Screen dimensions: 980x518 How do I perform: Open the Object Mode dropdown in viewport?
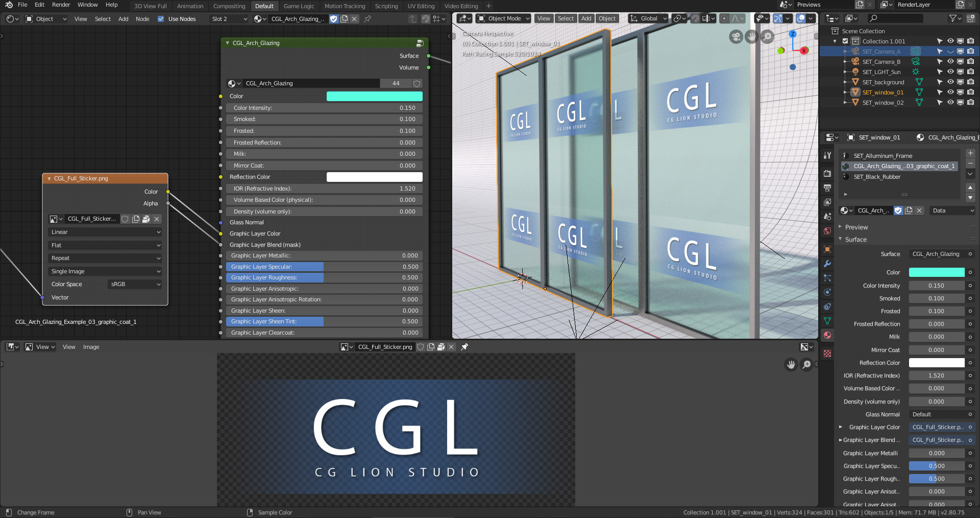(x=503, y=18)
